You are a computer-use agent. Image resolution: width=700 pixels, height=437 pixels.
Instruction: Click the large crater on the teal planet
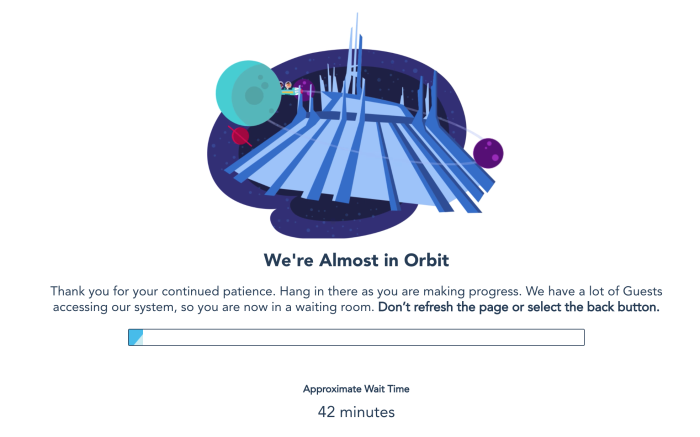pos(254,96)
